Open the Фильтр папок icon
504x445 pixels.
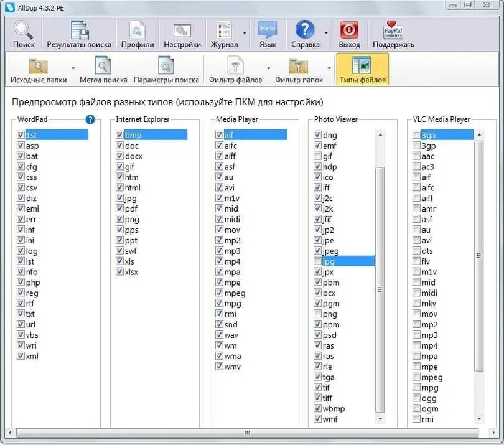298,66
